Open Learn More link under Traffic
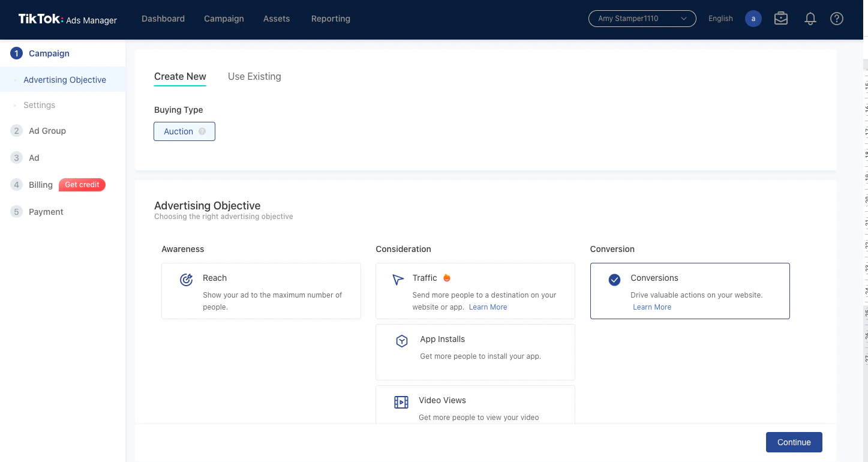 pos(488,307)
